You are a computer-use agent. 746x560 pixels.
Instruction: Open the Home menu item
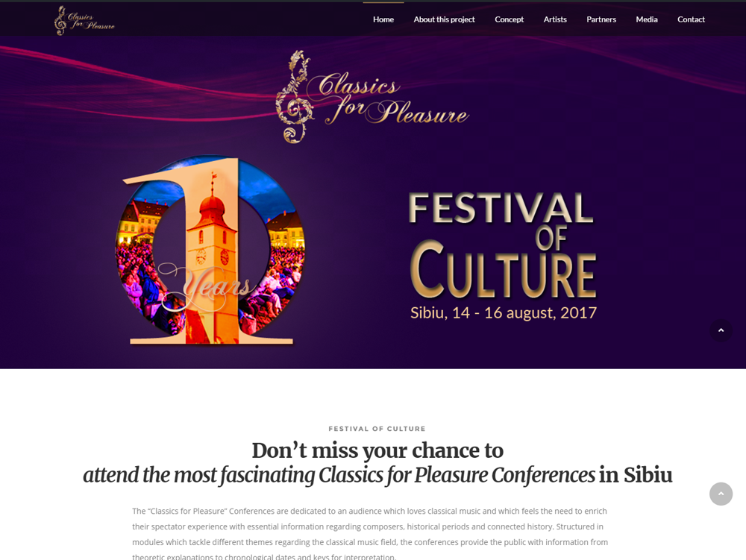(x=383, y=19)
